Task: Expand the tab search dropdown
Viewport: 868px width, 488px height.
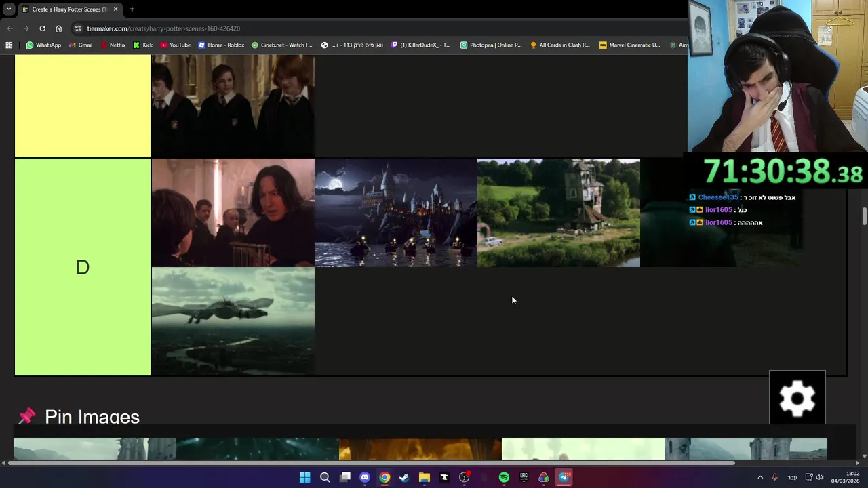Action: point(9,9)
